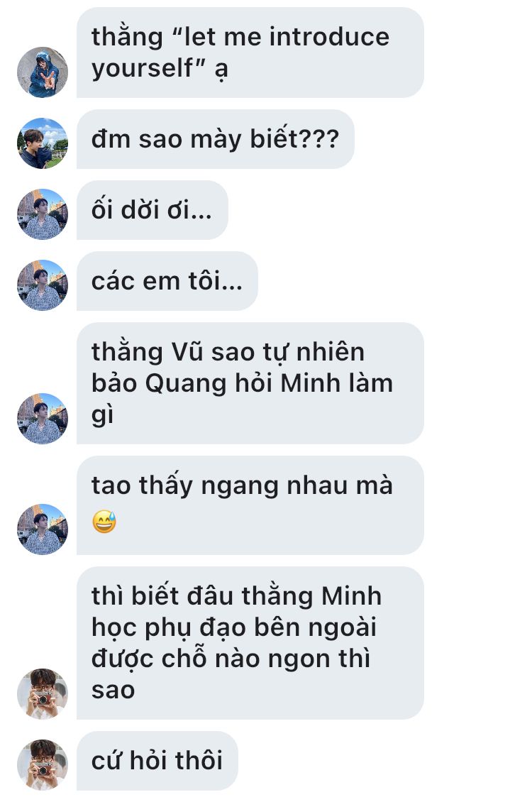Tap the avatar beside "let me introduce yourself" message

click(43, 72)
